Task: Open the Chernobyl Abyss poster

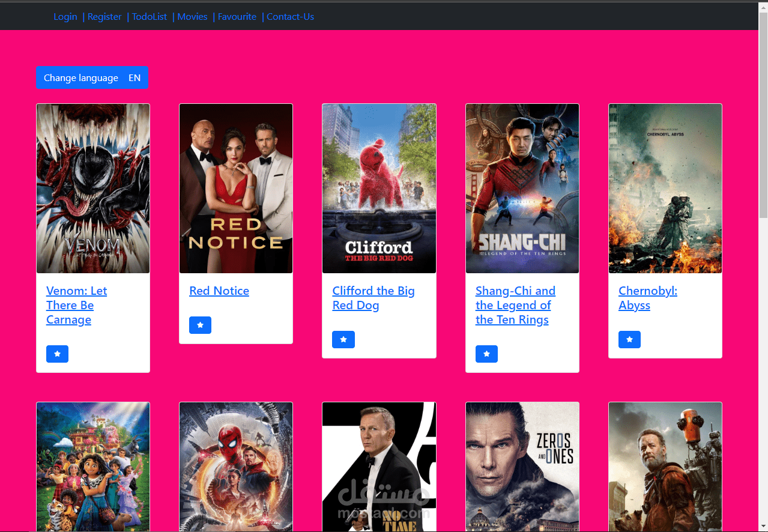Action: pyautogui.click(x=665, y=189)
